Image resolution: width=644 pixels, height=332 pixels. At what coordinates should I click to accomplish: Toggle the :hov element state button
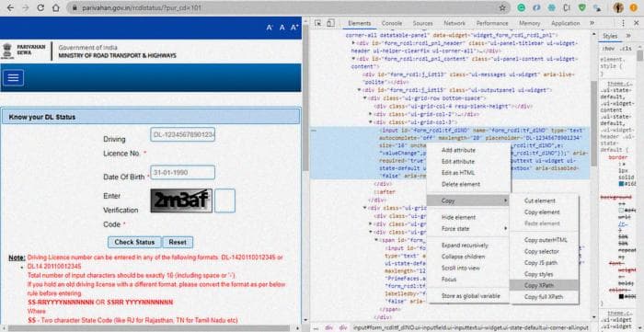[x=607, y=49]
